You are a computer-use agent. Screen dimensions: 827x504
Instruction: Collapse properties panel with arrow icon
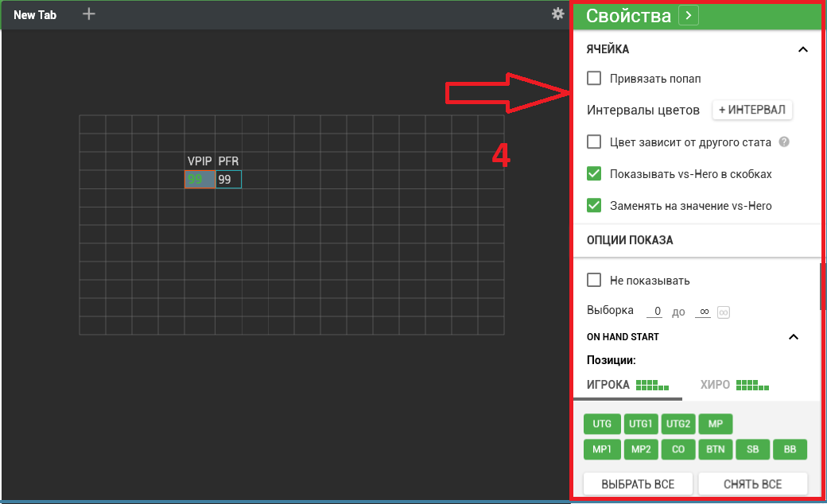(x=688, y=15)
